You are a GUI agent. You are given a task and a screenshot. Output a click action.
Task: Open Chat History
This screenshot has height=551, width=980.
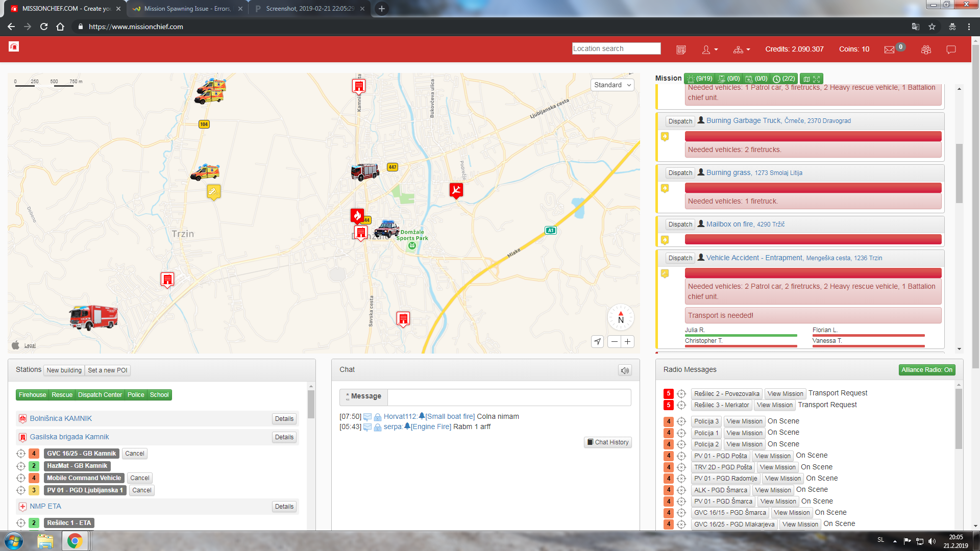[x=608, y=442]
